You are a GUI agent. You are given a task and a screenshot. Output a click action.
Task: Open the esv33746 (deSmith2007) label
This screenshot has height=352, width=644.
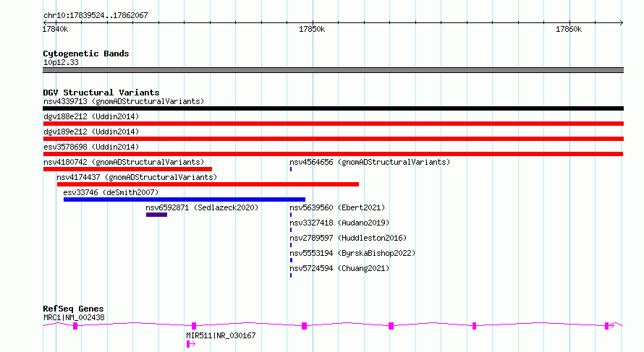click(x=111, y=192)
